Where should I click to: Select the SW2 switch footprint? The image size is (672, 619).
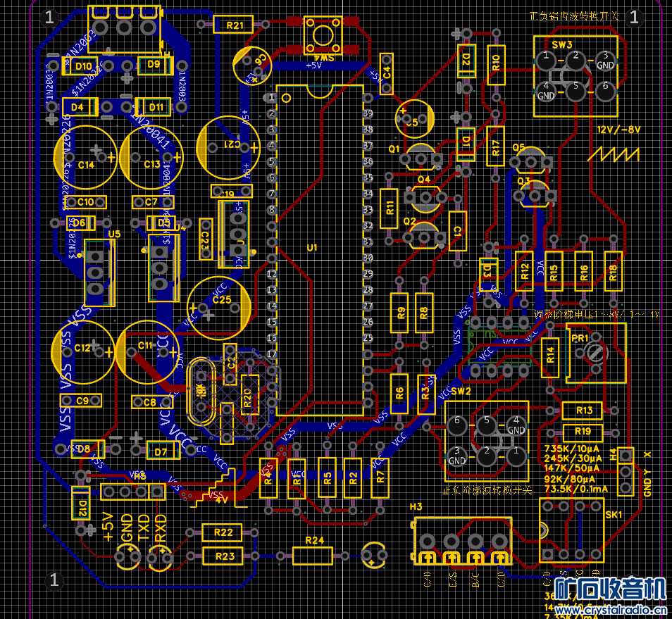point(487,441)
